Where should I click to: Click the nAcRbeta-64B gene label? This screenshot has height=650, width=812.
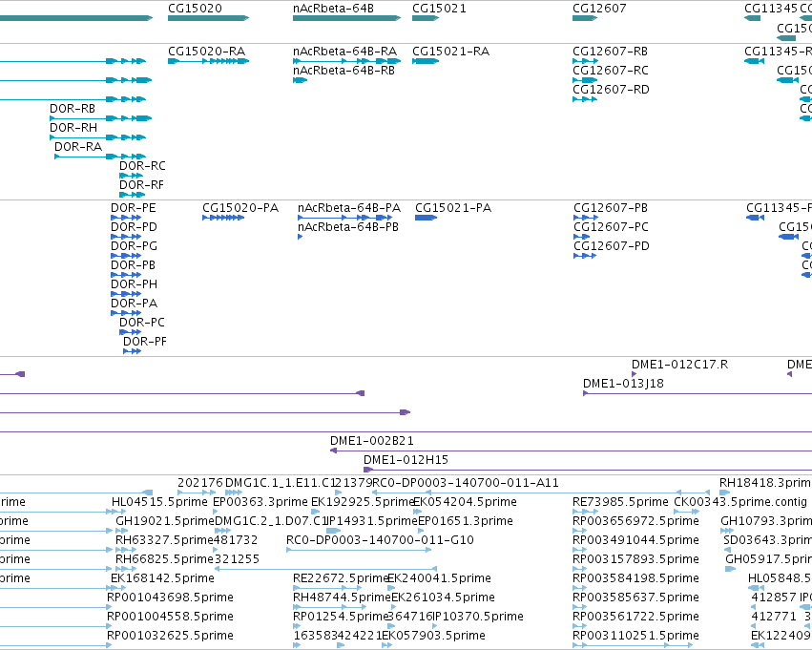(x=333, y=9)
